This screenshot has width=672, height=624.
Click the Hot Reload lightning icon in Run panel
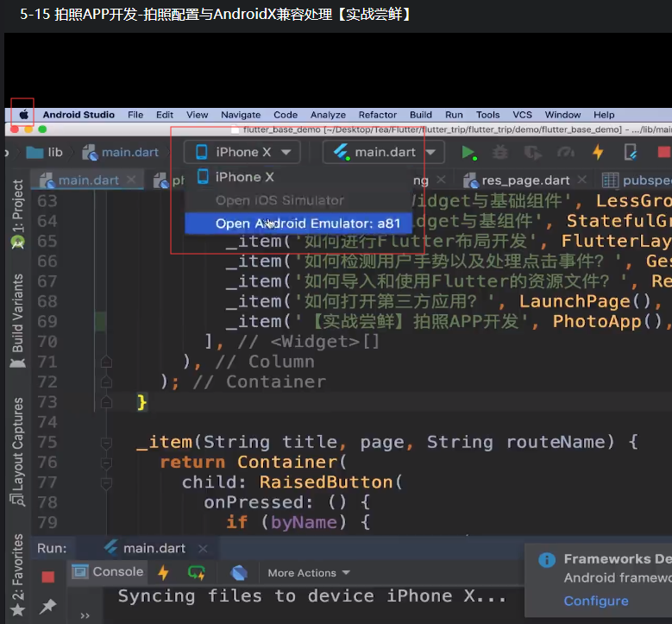pyautogui.click(x=163, y=572)
